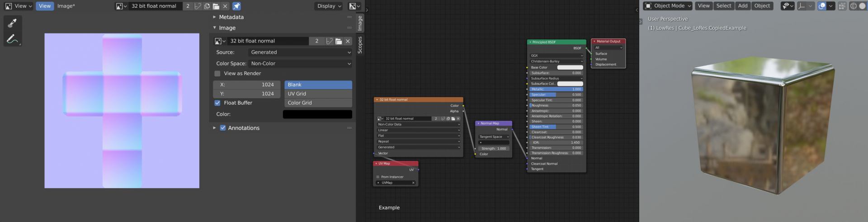This screenshot has height=222, width=868.
Task: Open image browse icon in image editor header
Action: tap(121, 6)
